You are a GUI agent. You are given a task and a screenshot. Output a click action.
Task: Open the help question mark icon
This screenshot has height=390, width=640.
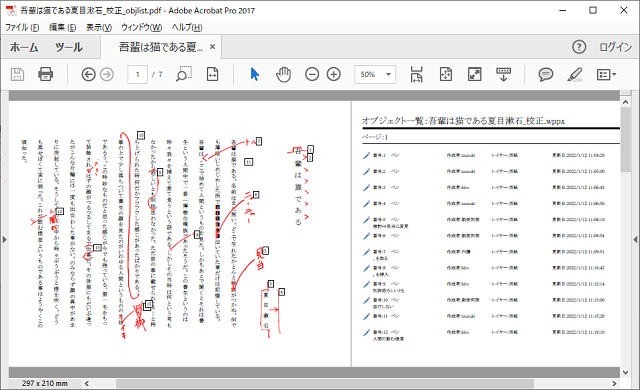pyautogui.click(x=579, y=47)
